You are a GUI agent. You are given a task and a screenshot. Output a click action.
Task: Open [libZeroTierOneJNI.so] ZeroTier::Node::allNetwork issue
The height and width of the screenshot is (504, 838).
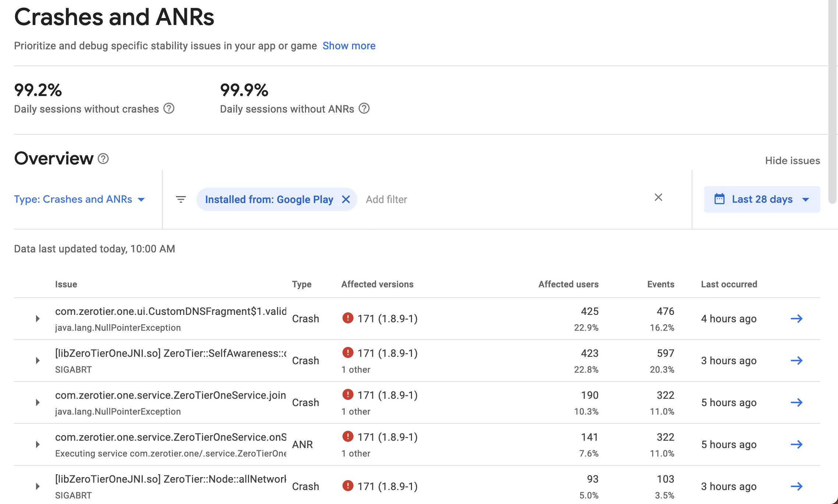[x=171, y=479]
